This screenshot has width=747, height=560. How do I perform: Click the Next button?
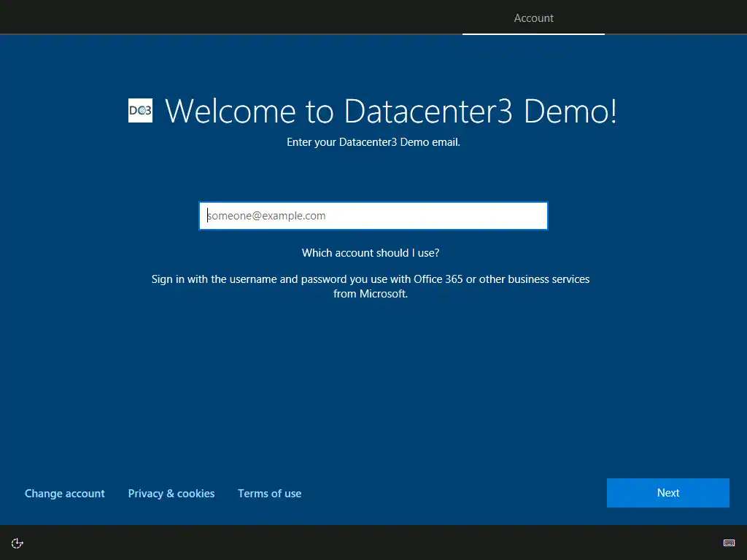(x=668, y=493)
